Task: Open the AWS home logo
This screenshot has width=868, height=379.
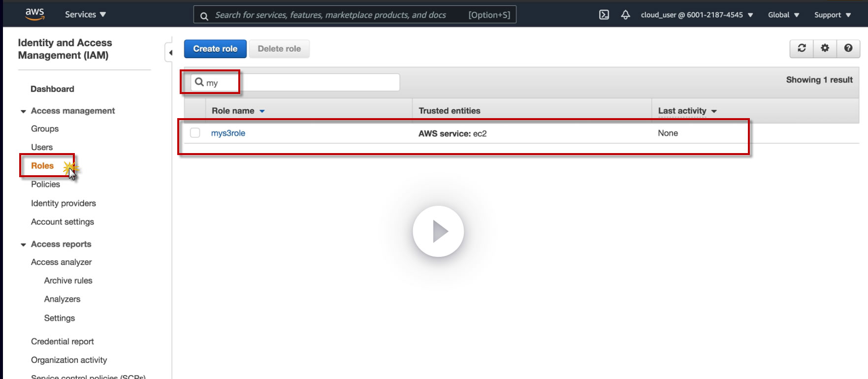Action: click(x=35, y=14)
